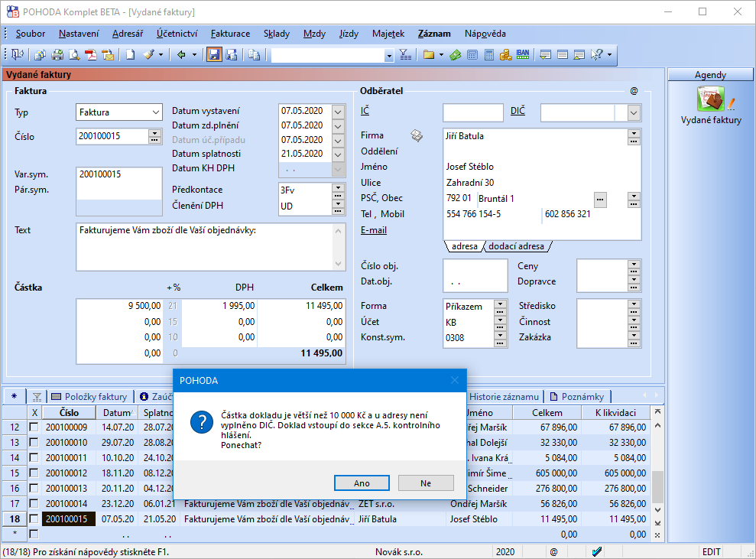Click the invoice table vertical scrollbar thumb

[657, 486]
